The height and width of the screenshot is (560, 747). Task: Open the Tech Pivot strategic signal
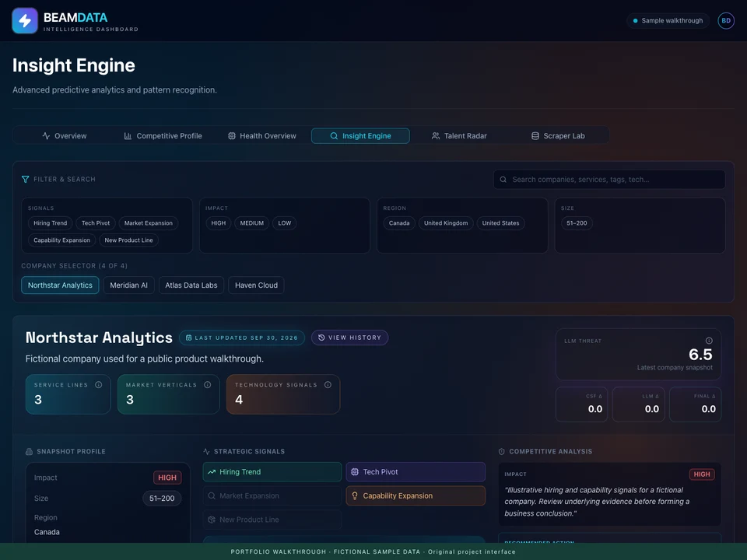(x=416, y=472)
